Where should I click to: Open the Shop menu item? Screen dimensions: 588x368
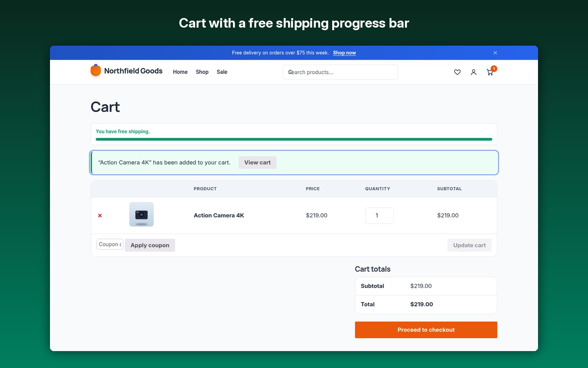202,72
